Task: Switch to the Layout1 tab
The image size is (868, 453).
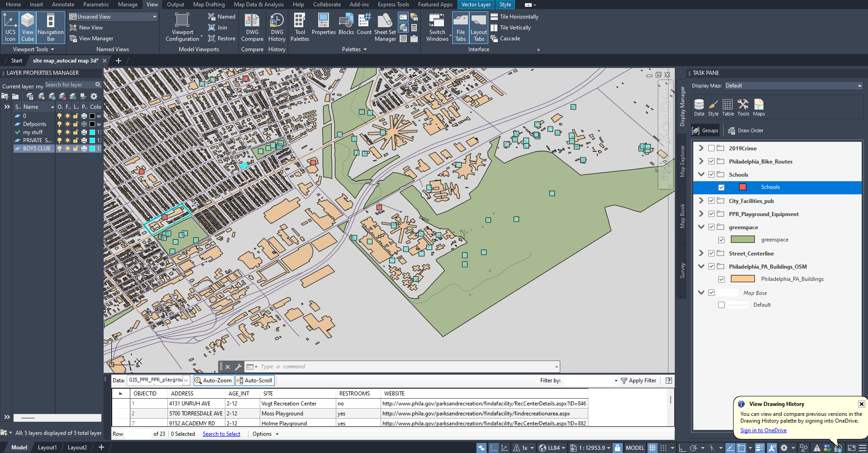Action: coord(47,447)
